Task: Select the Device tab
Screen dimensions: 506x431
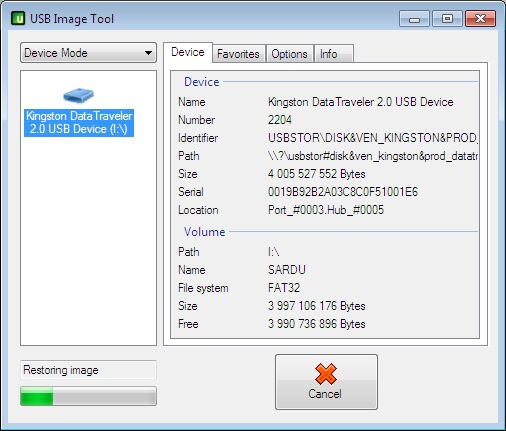Action: pos(188,52)
